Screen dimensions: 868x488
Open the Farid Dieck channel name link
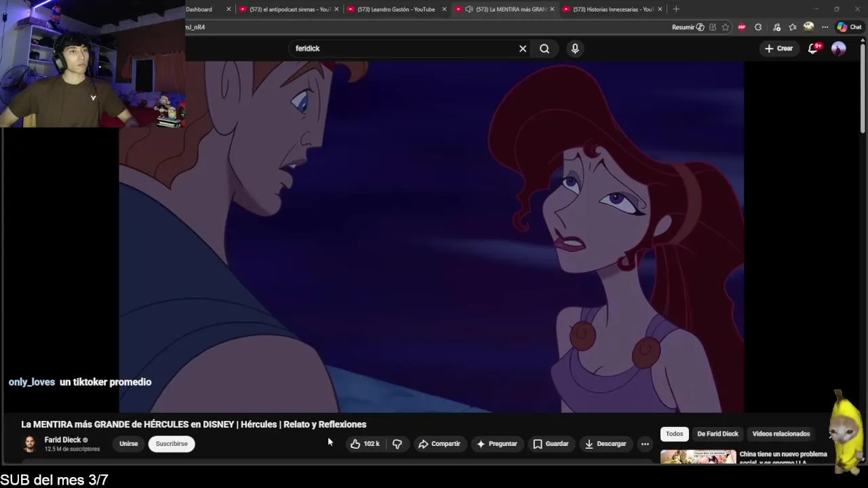tap(62, 440)
